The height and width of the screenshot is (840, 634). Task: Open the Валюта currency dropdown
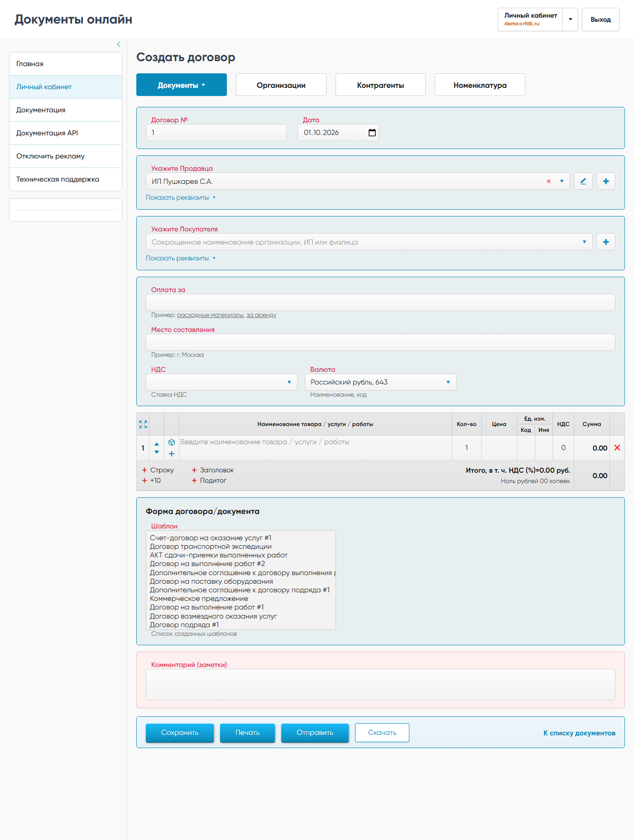(380, 382)
